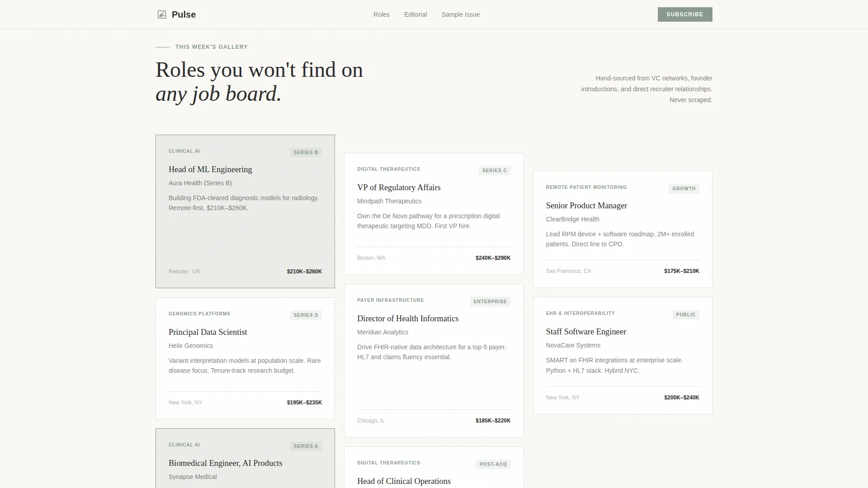Click the Boston, MA location text
Screen dimensions: 868x488
[371, 258]
